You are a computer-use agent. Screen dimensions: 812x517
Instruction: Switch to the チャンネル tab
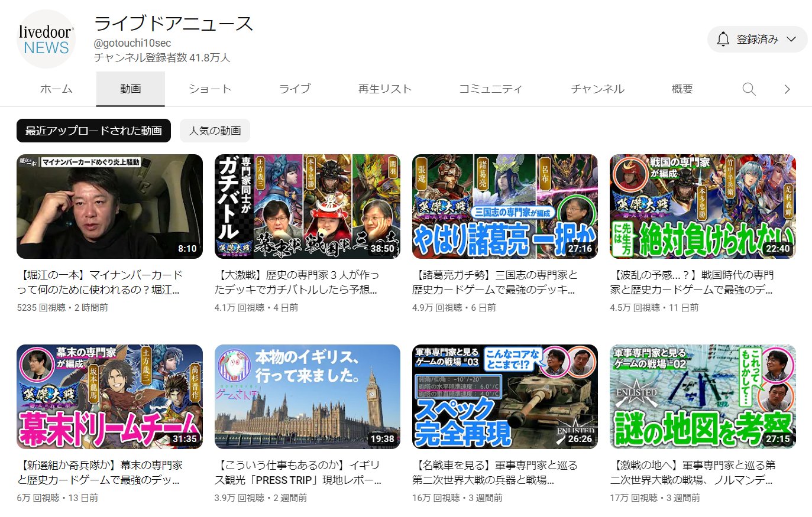[598, 89]
